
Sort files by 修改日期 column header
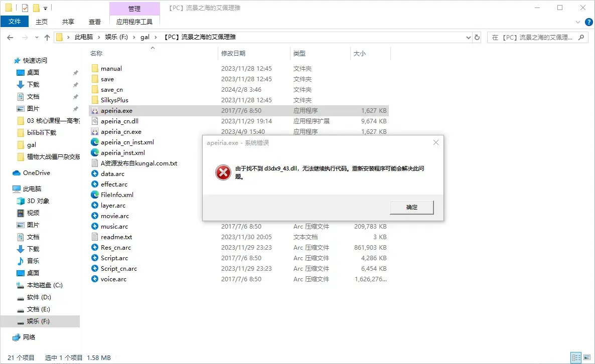coord(254,54)
